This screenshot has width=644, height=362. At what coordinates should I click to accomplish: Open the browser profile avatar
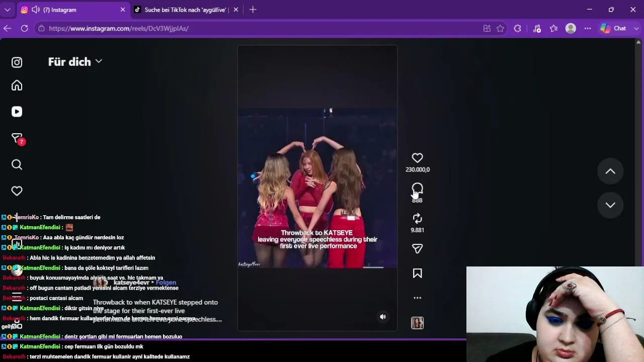[571, 29]
